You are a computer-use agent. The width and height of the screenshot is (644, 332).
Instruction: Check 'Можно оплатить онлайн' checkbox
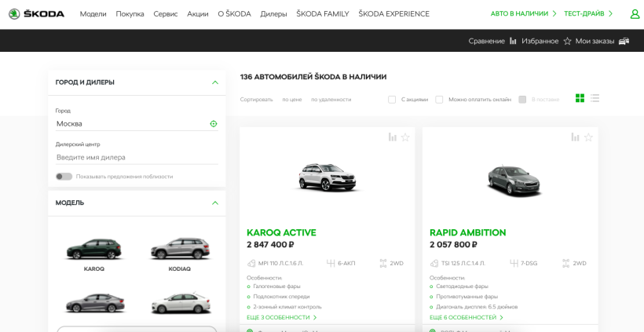[x=439, y=100]
